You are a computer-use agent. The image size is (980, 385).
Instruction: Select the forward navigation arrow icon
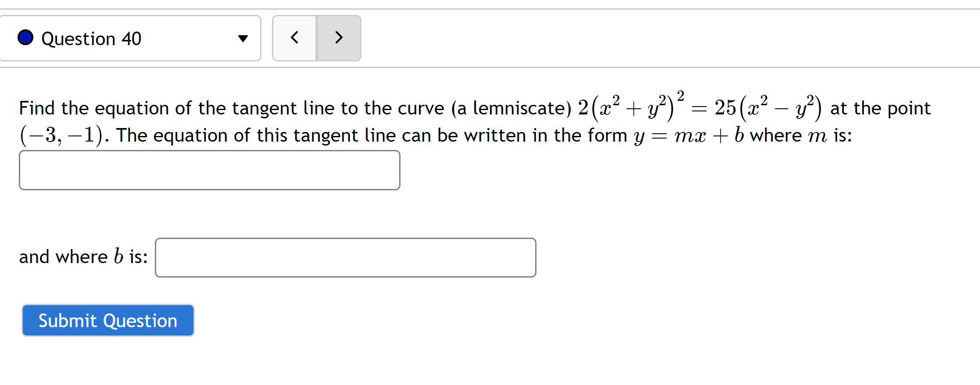(338, 38)
